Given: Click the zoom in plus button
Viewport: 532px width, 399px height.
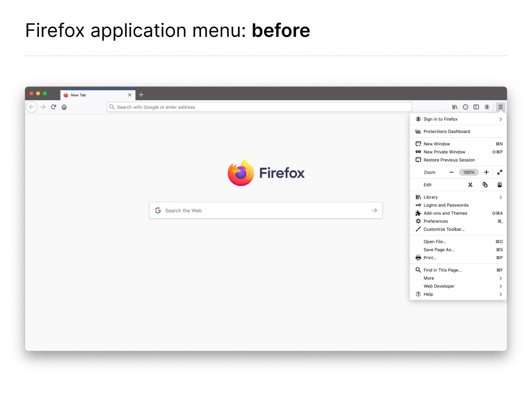Looking at the screenshot, I should pyautogui.click(x=486, y=172).
